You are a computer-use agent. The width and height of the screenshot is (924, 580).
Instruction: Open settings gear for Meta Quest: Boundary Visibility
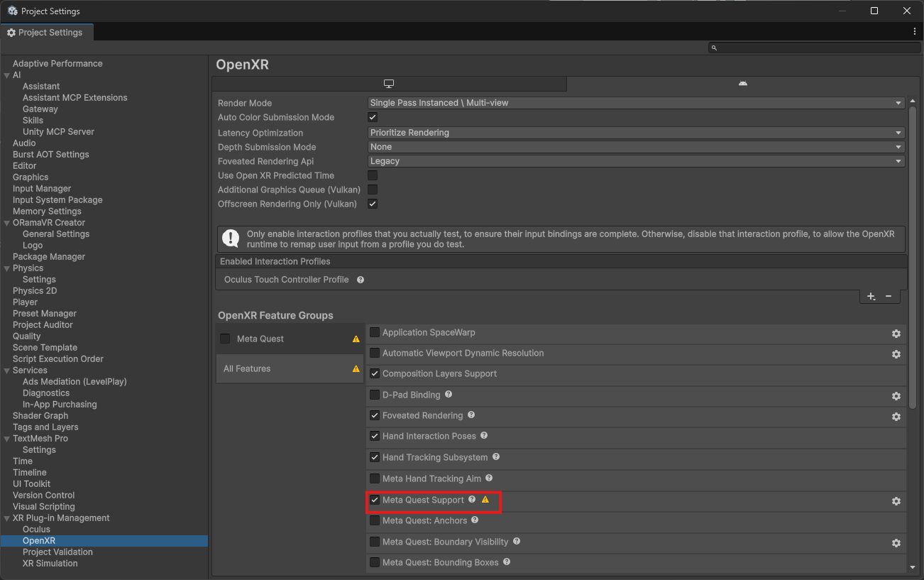896,543
